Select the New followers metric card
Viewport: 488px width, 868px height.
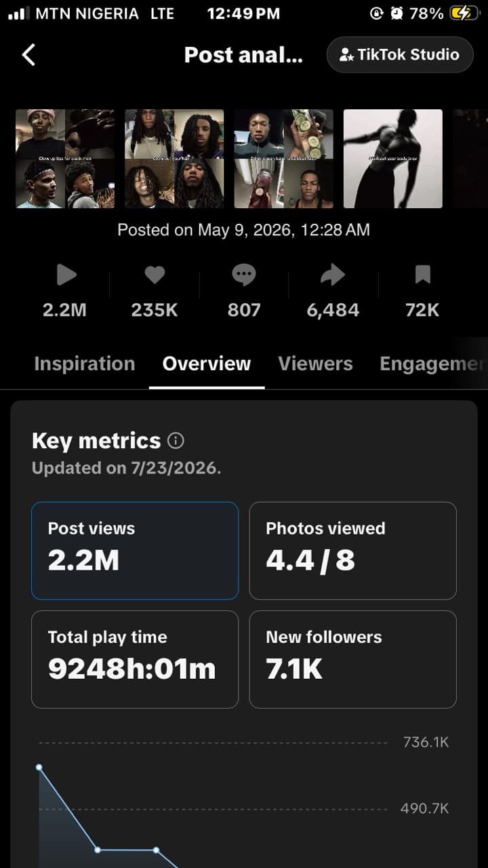(353, 659)
